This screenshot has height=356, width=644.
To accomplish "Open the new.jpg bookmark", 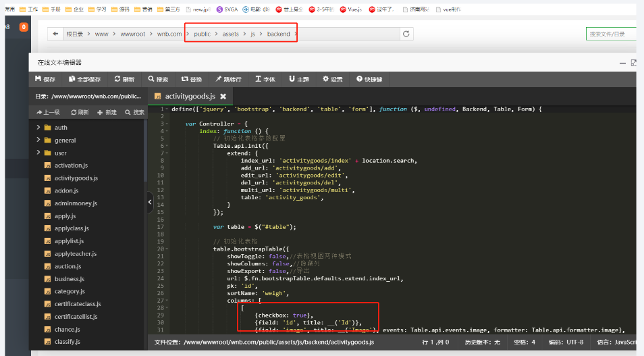I will (198, 9).
